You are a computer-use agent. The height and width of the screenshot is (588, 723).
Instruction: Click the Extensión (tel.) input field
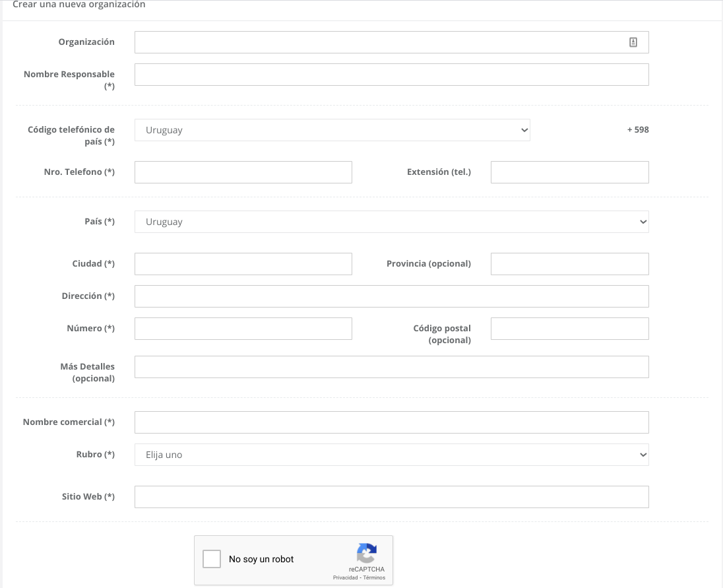coord(569,172)
